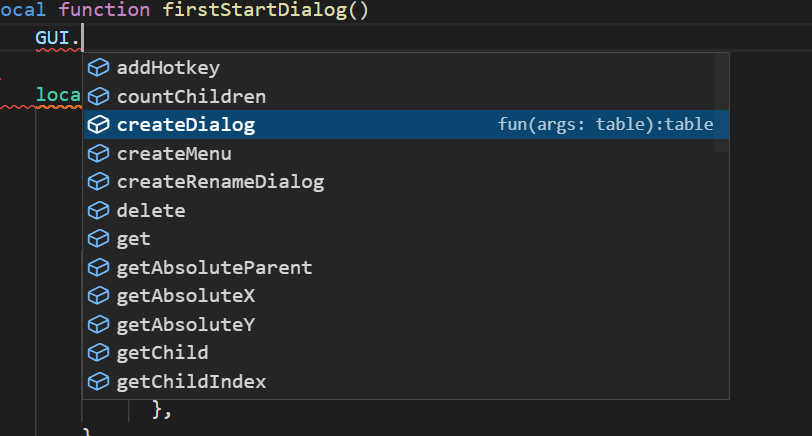Click the cube icon beside addHotkey
This screenshot has height=436, width=812.
click(98, 68)
